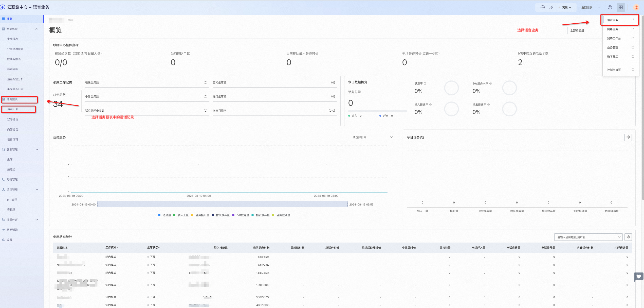Toggle IVR放弃量 series in chart legend
The height and width of the screenshot is (308, 644).
pyautogui.click(x=241, y=215)
